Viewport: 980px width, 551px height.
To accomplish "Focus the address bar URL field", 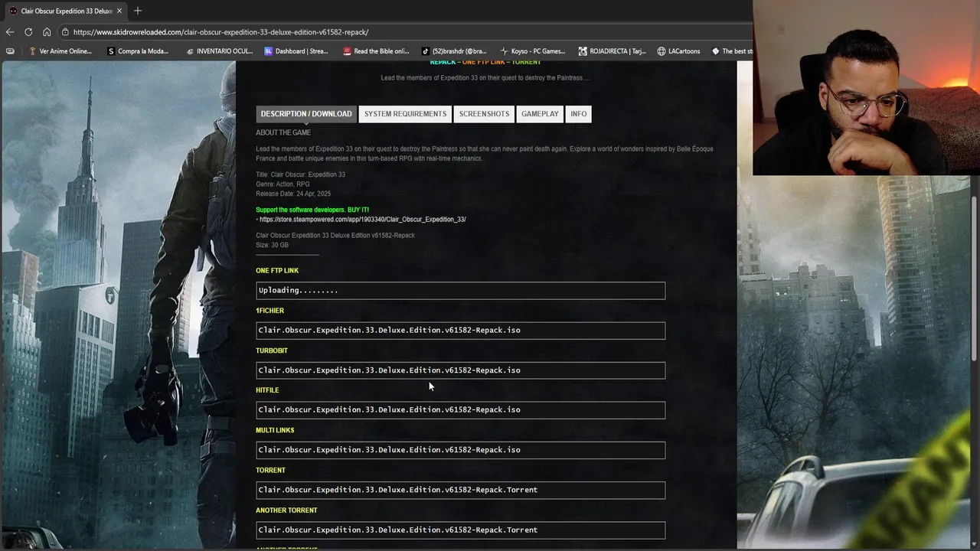I will click(x=406, y=32).
